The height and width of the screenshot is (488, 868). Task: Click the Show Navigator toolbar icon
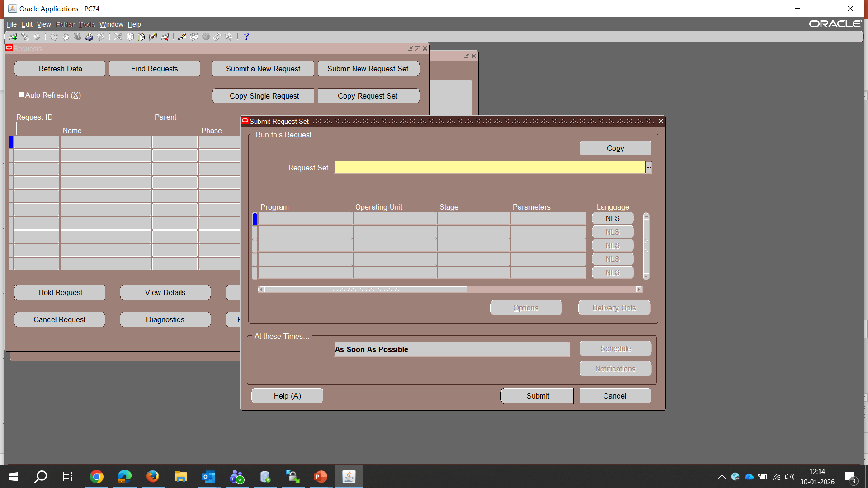point(37,37)
